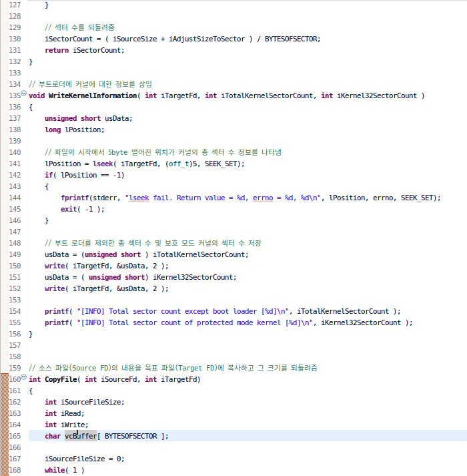Click line number 144 in the gutter
Image resolution: width=467 pixels, height=476 pixels.
click(15, 198)
